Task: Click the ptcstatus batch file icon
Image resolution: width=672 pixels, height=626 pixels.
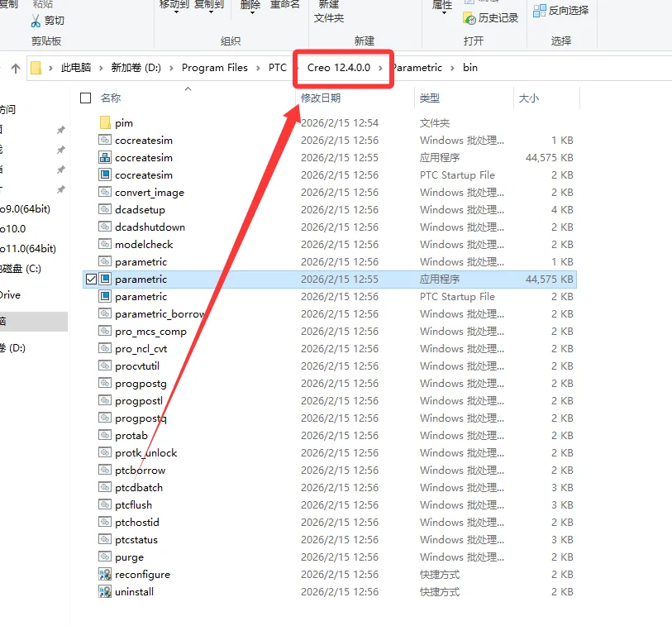Action: click(105, 539)
